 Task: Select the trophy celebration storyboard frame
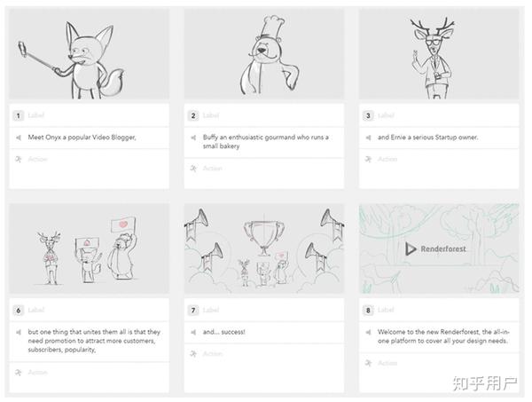pos(264,248)
